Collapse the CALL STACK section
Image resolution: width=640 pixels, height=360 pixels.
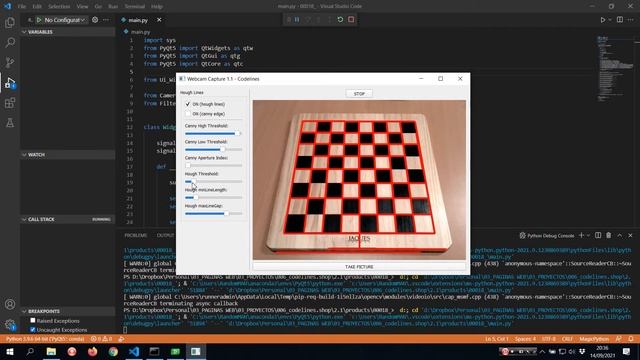[68, 219]
